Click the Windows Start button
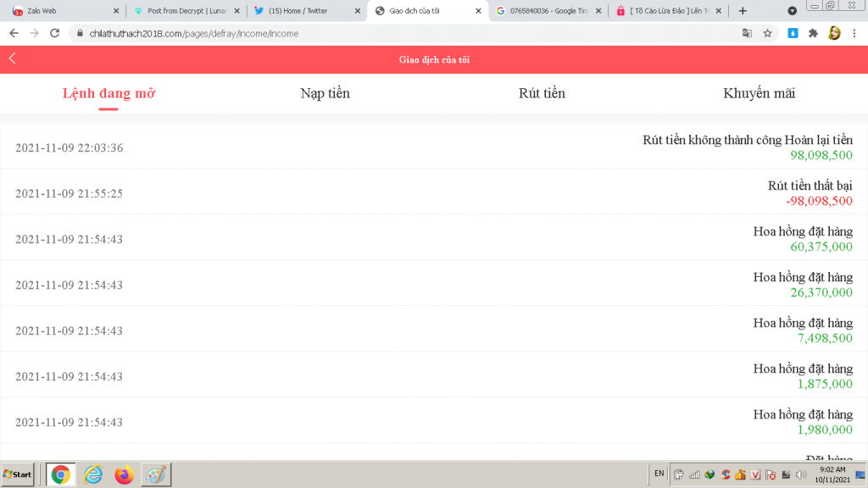868x488 pixels. click(x=18, y=474)
